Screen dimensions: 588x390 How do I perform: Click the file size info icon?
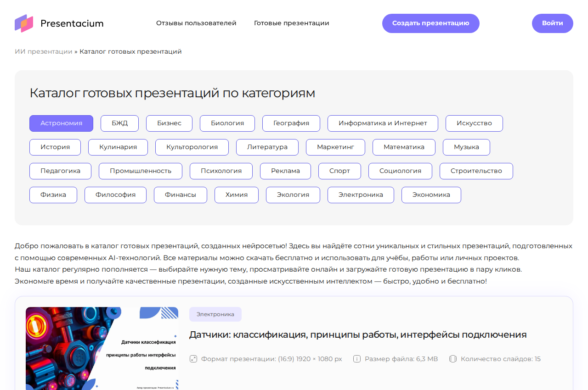point(357,359)
